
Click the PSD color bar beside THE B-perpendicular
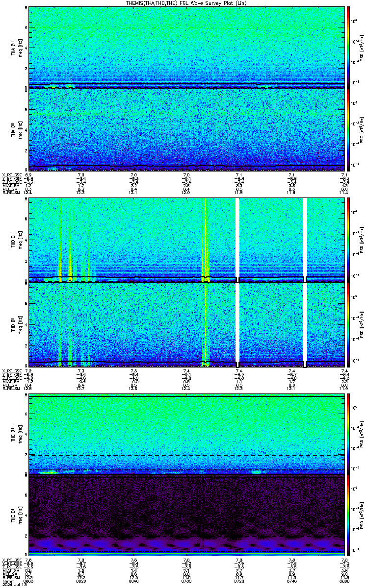point(348,434)
